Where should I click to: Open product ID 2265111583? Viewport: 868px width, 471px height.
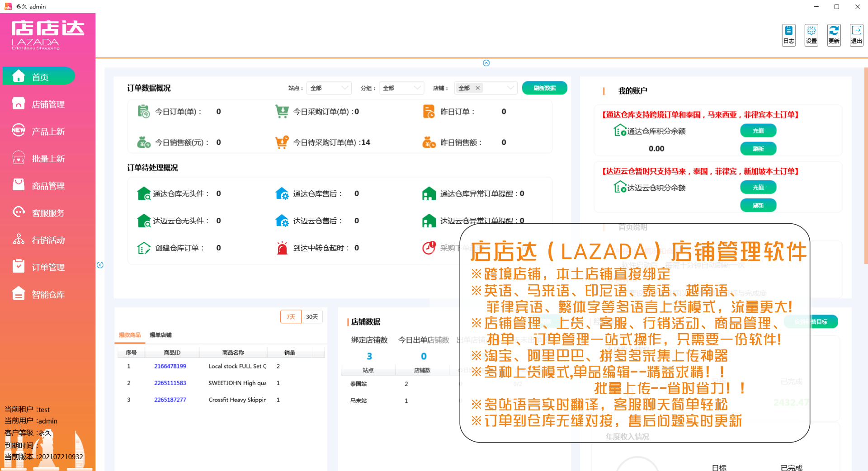(170, 383)
